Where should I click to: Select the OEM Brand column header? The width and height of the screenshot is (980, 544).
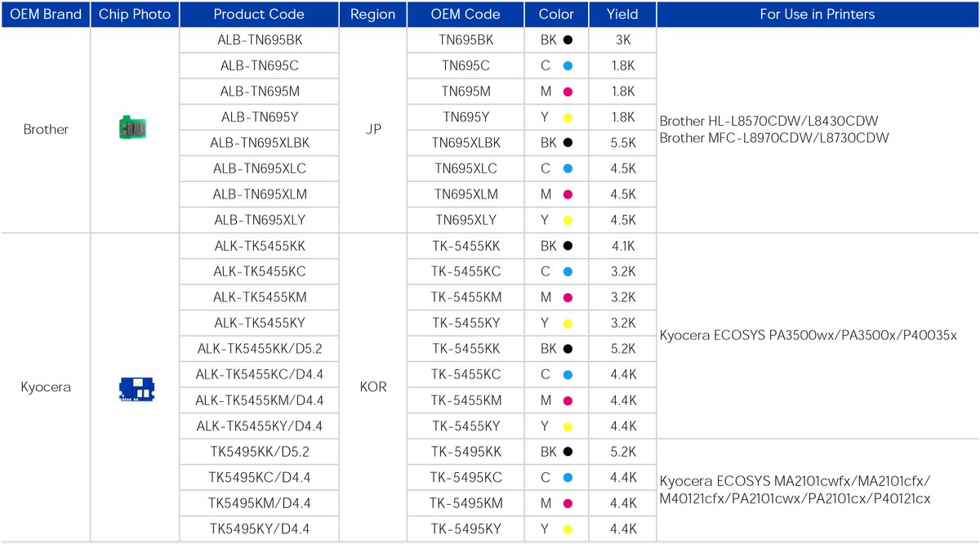(x=46, y=14)
